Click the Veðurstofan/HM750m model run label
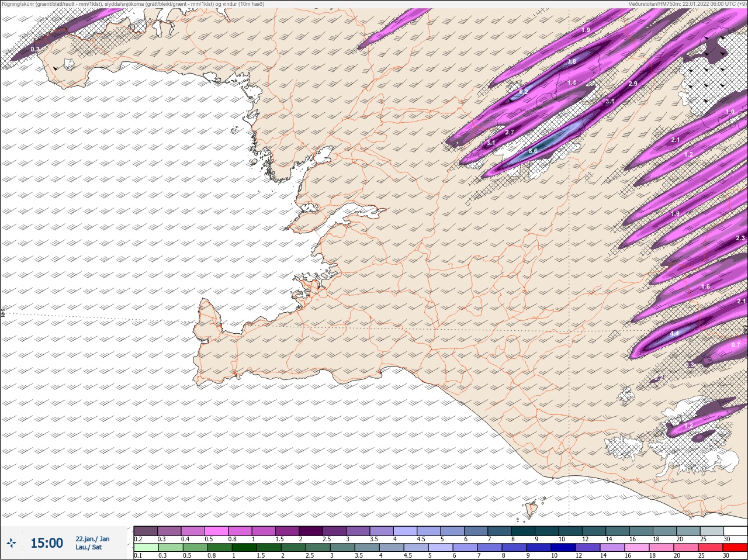 [x=687, y=4]
